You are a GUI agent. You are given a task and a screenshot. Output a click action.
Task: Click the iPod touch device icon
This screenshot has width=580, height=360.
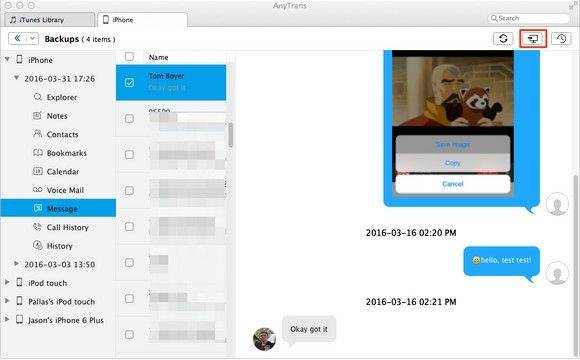20,282
